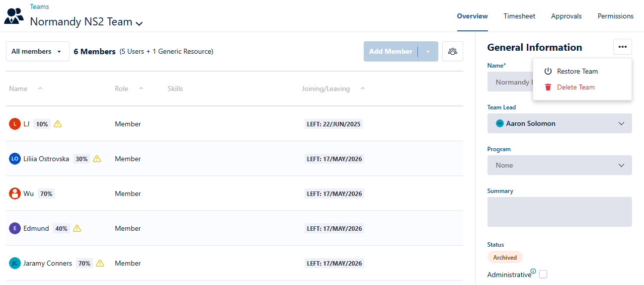644x285 pixels.
Task: Click Edmund's purple E avatar
Action: click(15, 228)
